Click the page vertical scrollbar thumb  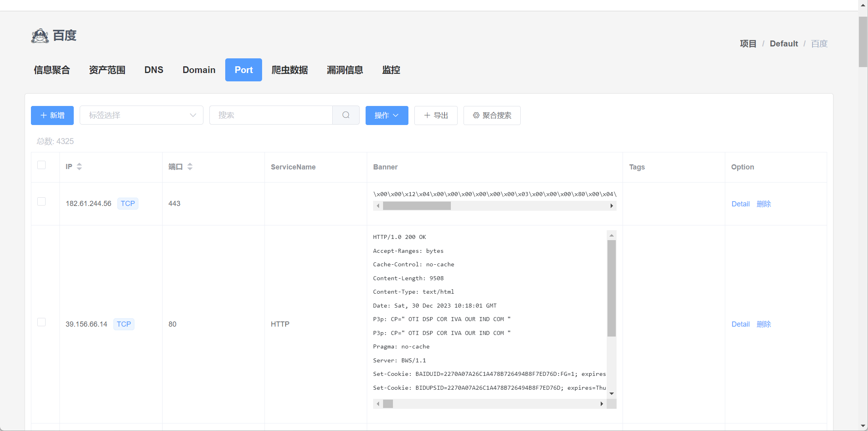[863, 42]
